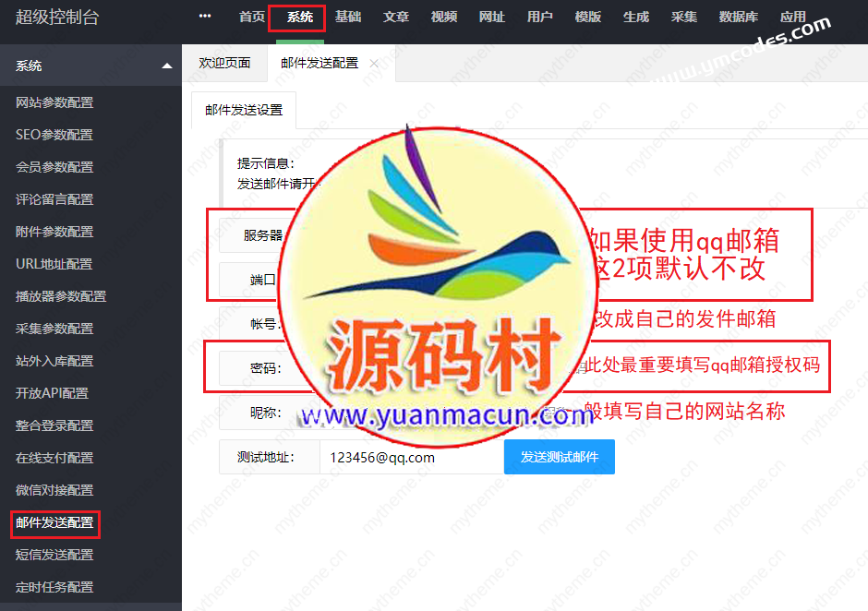Open 在线支付配置 in sidebar
The height and width of the screenshot is (611, 868).
54,458
